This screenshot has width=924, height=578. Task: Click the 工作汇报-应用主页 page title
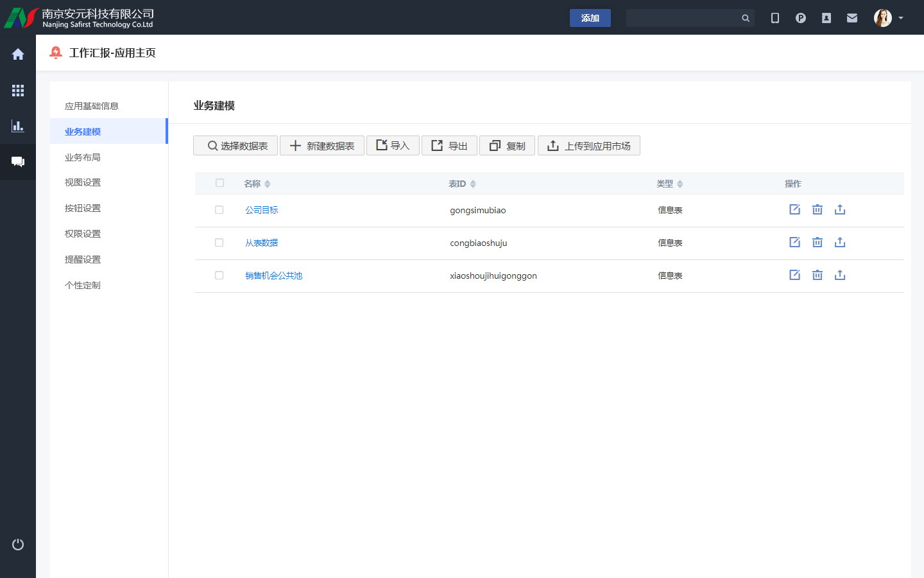click(112, 53)
